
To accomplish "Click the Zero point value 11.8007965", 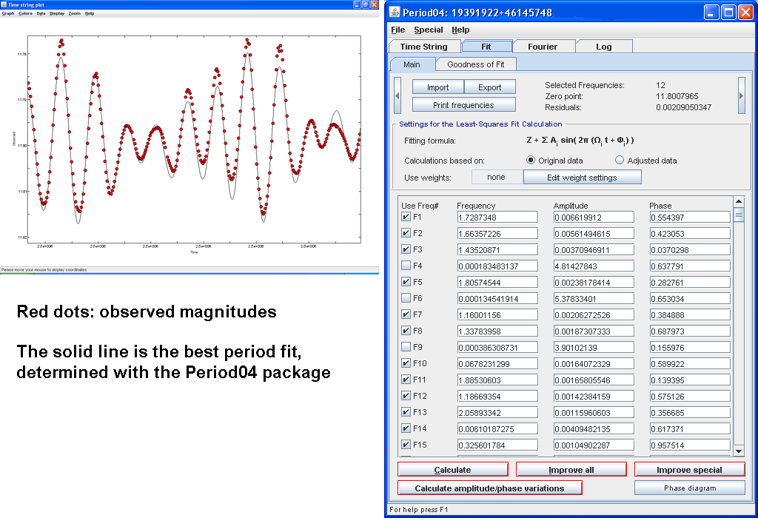I will pos(677,96).
